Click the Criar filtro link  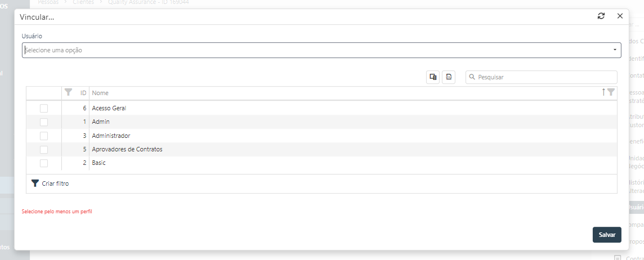click(55, 183)
